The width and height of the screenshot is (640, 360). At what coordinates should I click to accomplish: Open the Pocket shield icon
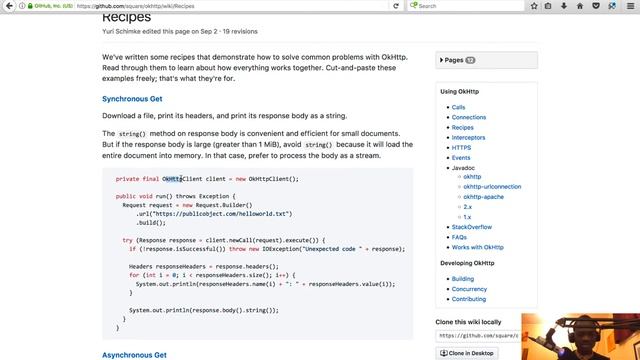[596, 6]
